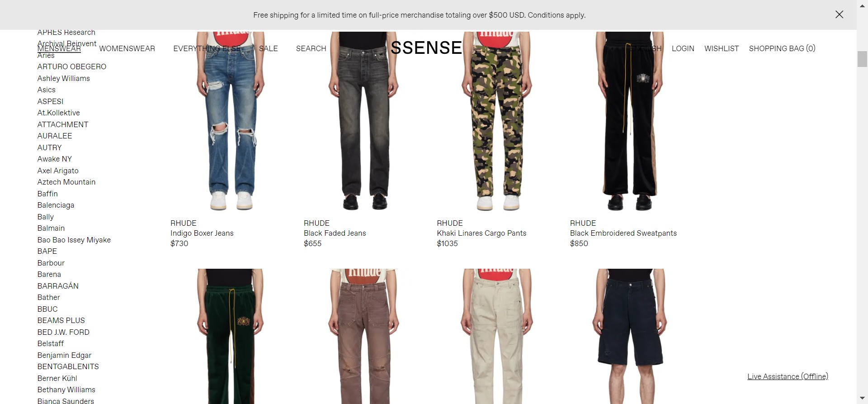
Task: Open Khaki Linares Cargo Pants image
Action: point(497,121)
